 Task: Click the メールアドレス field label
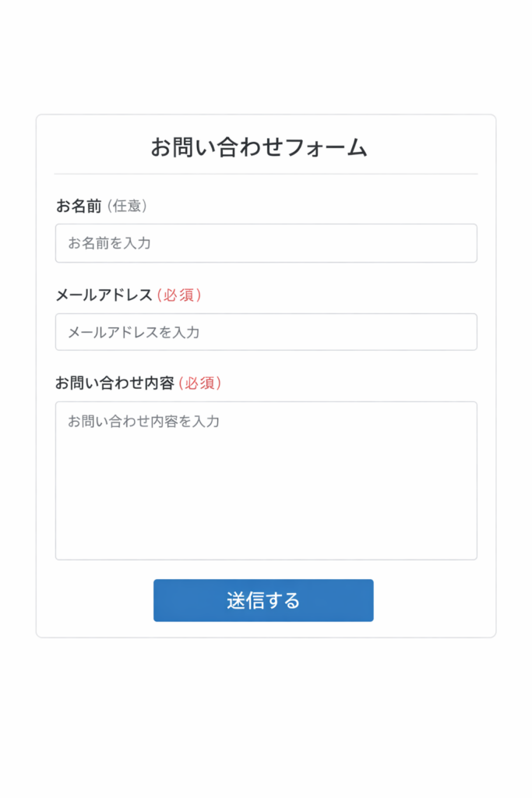pos(97,295)
